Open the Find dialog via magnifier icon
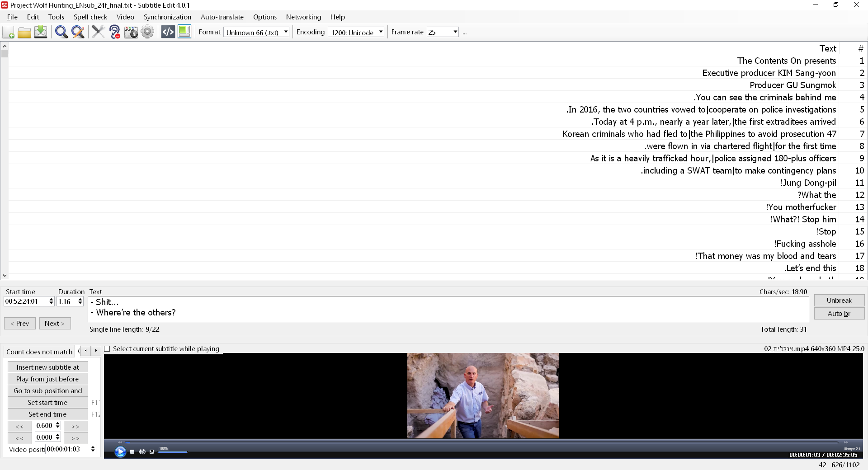The height and width of the screenshot is (470, 868). [x=61, y=32]
